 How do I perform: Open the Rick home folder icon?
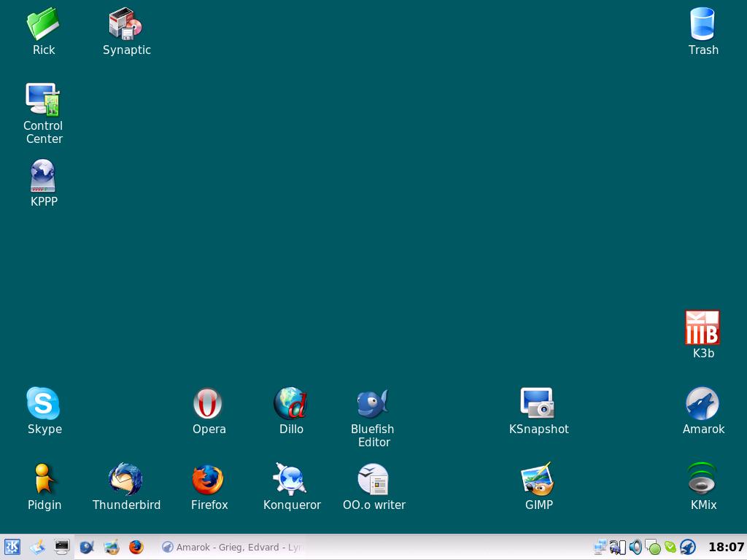click(x=43, y=24)
